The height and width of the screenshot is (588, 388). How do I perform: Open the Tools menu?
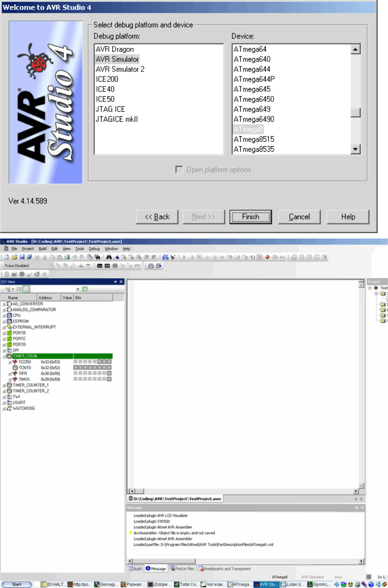pos(80,249)
